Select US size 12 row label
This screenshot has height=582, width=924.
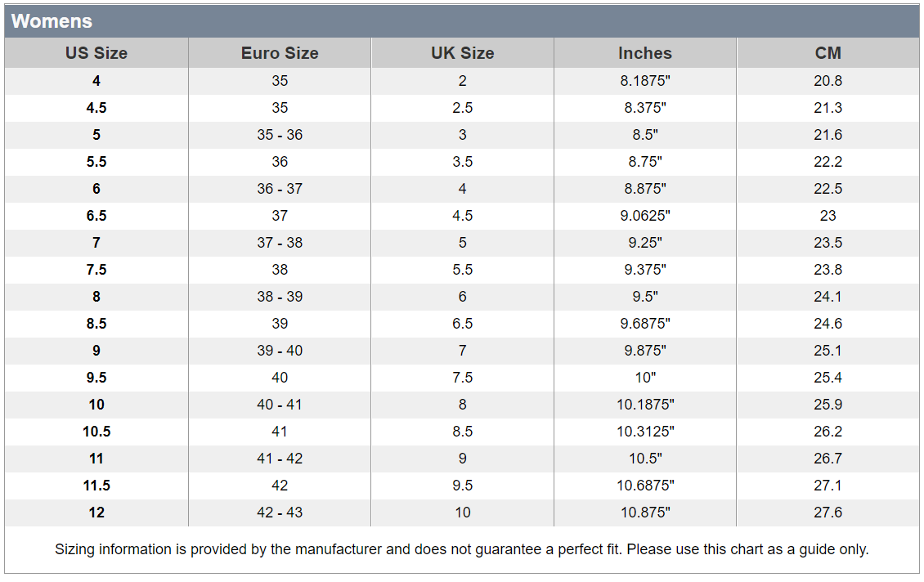(96, 513)
